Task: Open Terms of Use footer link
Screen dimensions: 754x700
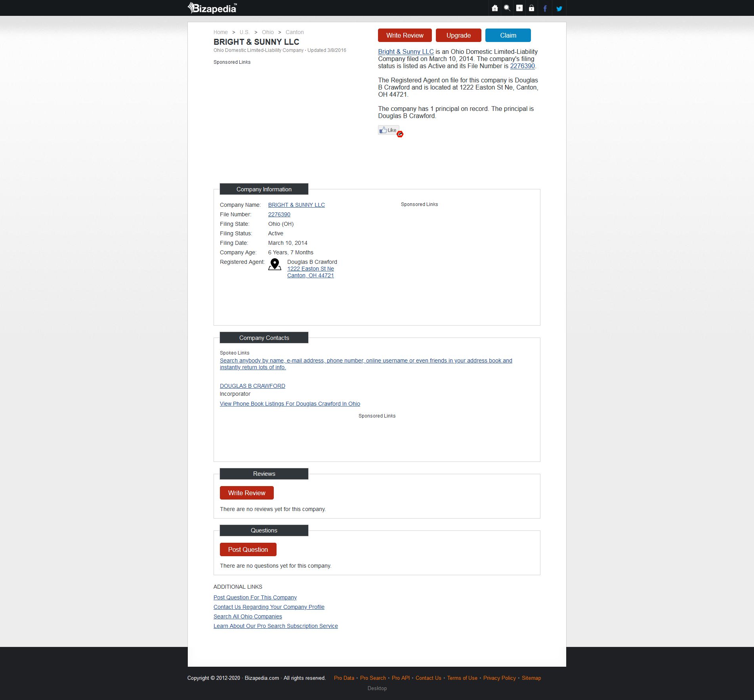Action: pyautogui.click(x=462, y=678)
